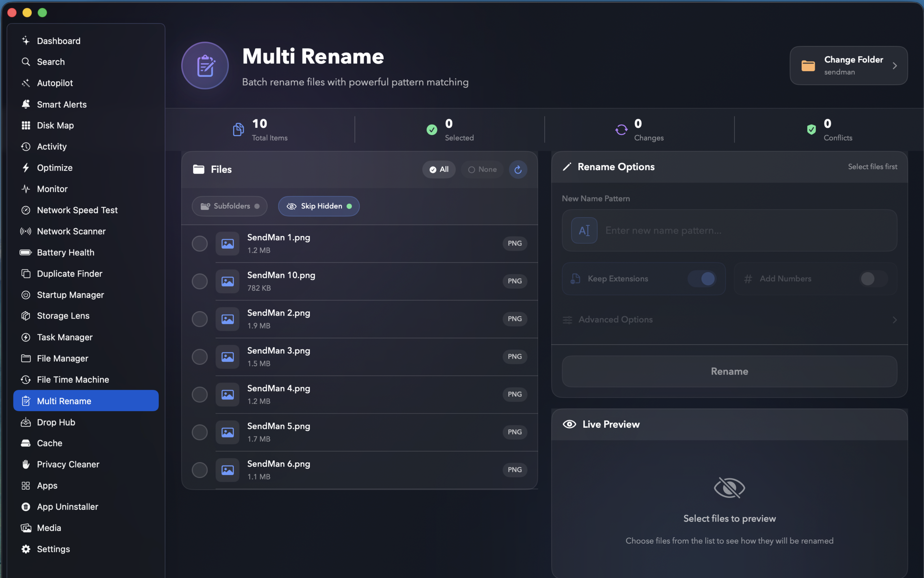Toggle the Skip Hidden filter
The height and width of the screenshot is (578, 924).
[x=319, y=206]
